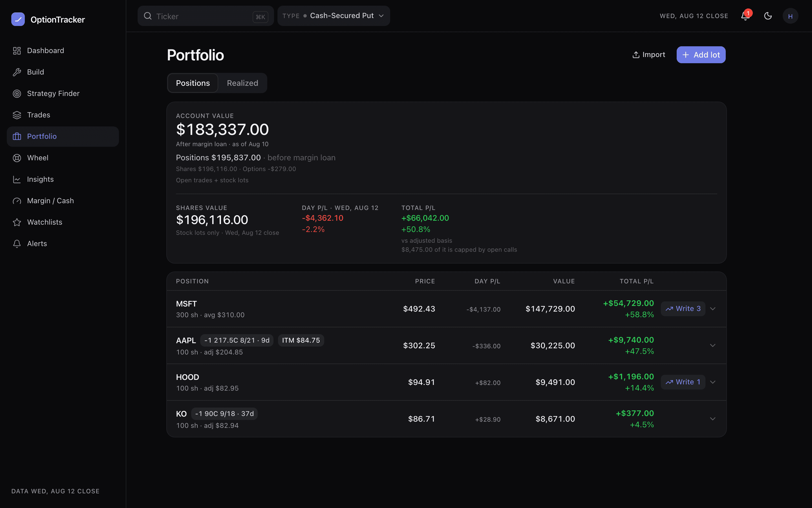Screen dimensions: 812x508
Task: Click Write 1 on the HOOD row
Action: (683, 382)
